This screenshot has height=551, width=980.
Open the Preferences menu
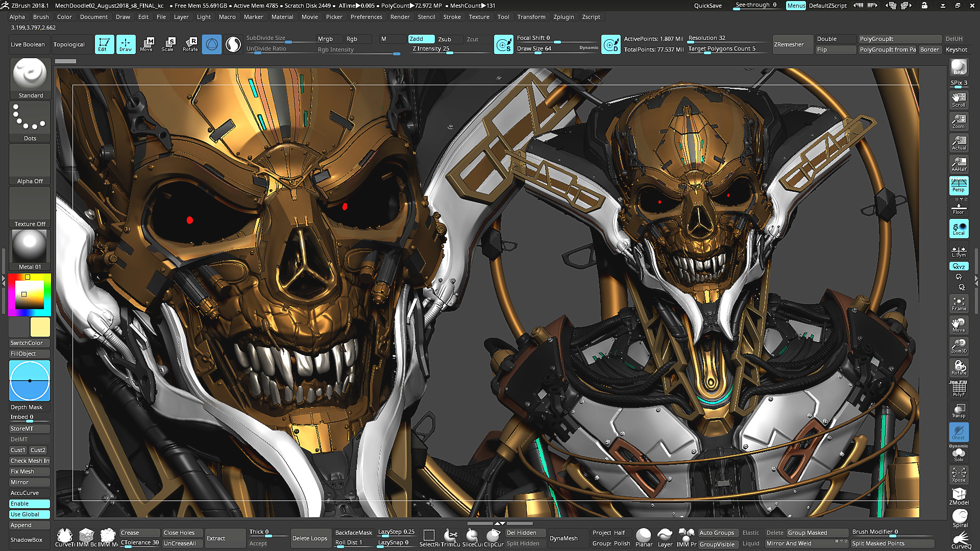click(x=366, y=17)
